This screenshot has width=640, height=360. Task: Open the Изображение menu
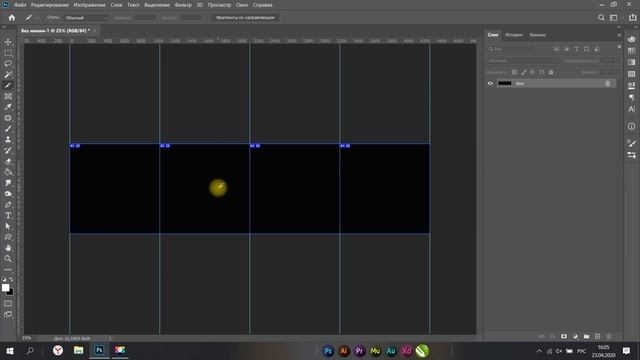[89, 5]
